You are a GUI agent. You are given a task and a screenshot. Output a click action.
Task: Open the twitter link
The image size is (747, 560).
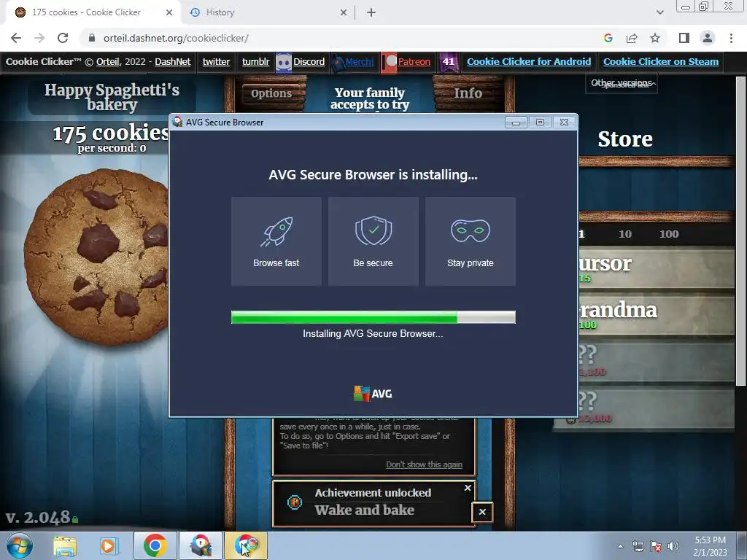(216, 62)
